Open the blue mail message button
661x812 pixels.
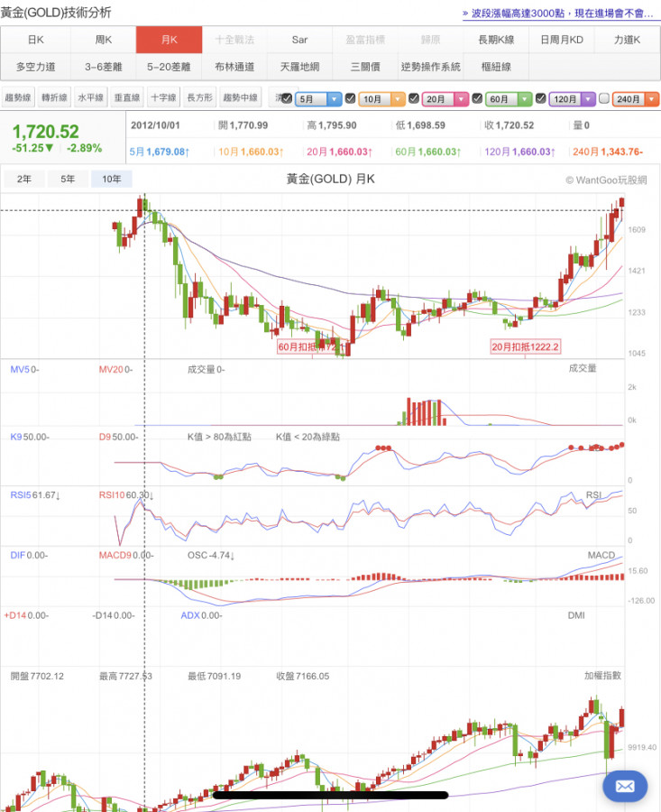pos(625,785)
